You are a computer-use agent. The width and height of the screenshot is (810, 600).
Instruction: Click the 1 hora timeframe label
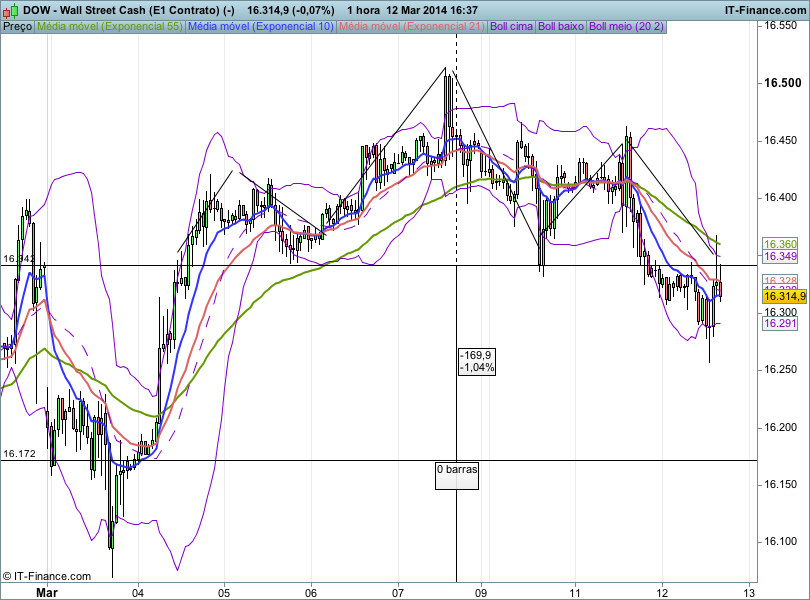[363, 10]
